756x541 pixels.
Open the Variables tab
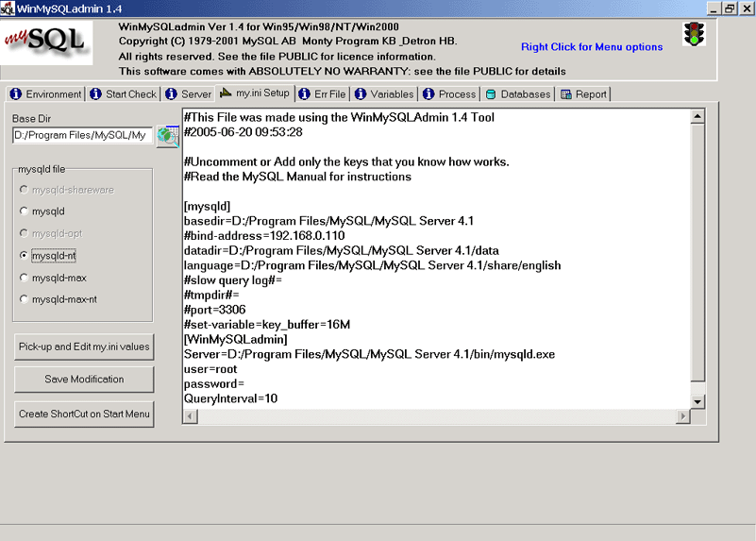pos(385,94)
